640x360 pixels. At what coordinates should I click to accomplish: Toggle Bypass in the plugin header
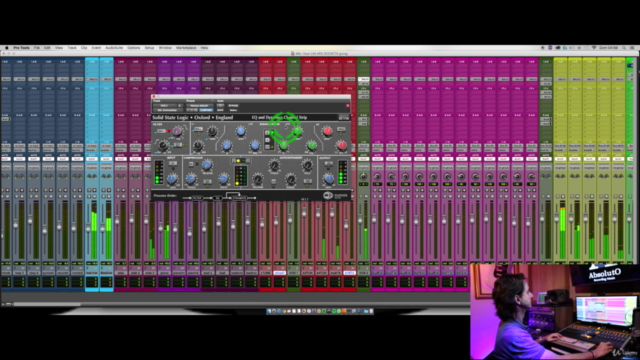click(x=233, y=105)
